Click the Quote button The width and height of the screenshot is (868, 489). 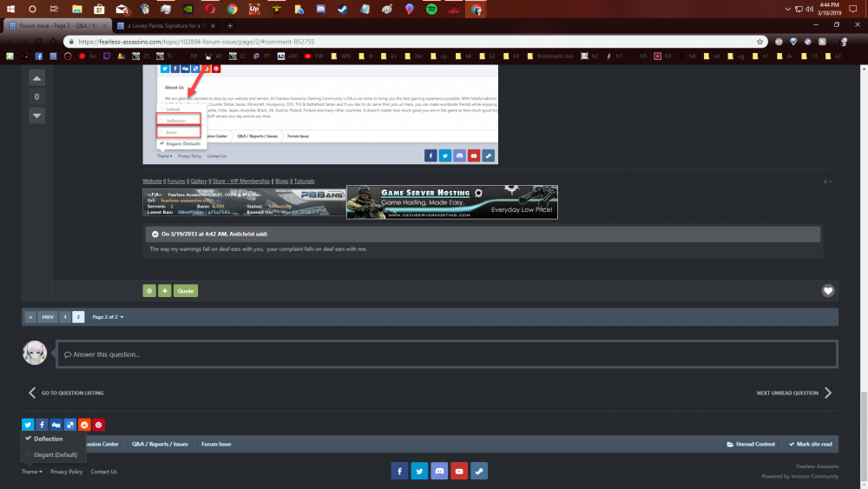(186, 291)
